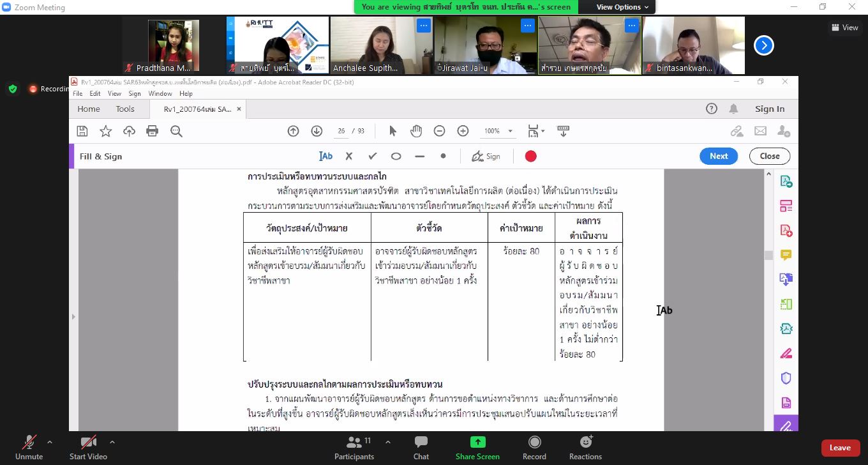Start Video in Zoom

[88, 447]
